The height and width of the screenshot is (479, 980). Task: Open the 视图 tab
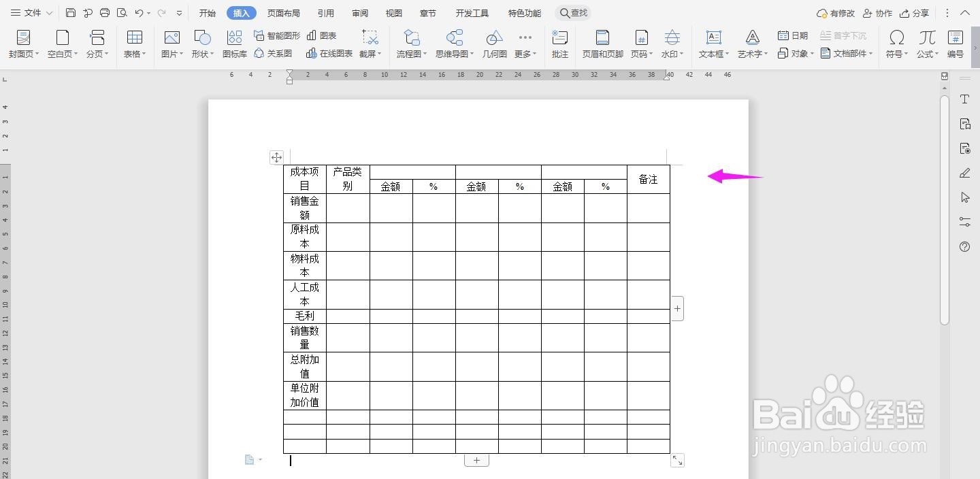[394, 13]
